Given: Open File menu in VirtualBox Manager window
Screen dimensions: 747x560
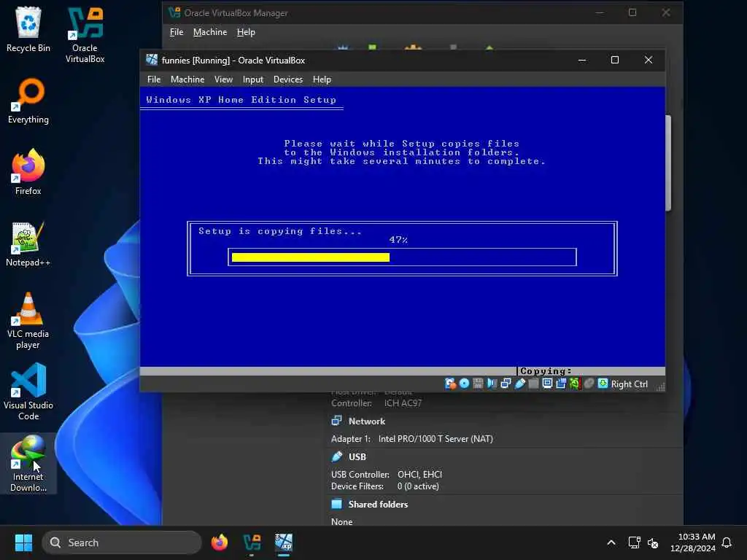Looking at the screenshot, I should [x=177, y=32].
